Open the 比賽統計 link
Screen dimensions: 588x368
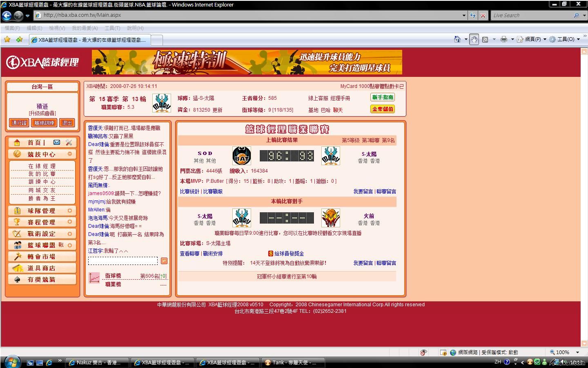click(189, 191)
